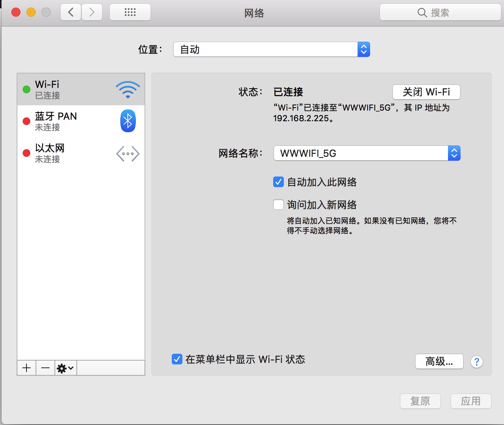Toggle 在菜单栏中显示 Wi-Fi 状态 checkbox
The height and width of the screenshot is (425, 504).
[177, 359]
